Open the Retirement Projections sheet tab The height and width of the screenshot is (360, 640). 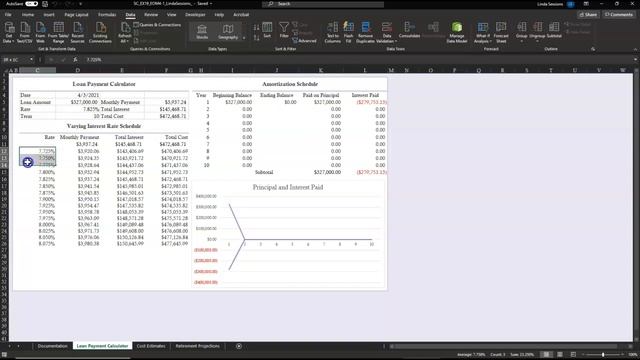pyautogui.click(x=197, y=346)
